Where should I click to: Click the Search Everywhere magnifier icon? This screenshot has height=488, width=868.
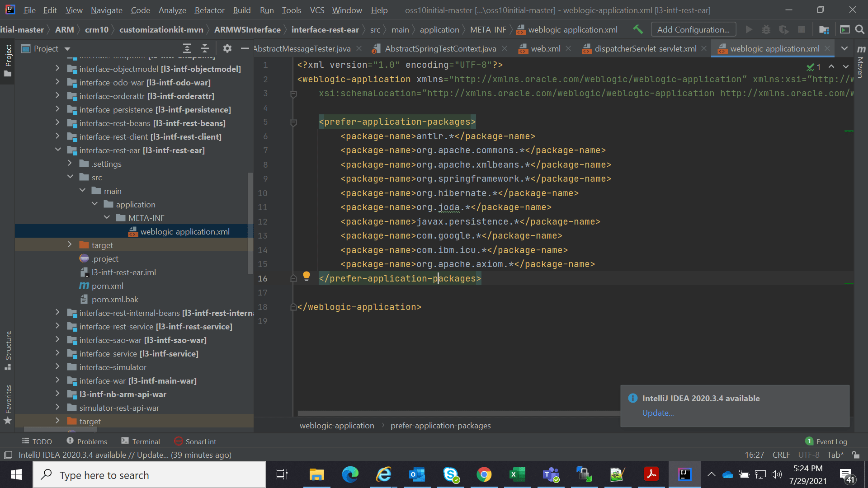(x=860, y=29)
